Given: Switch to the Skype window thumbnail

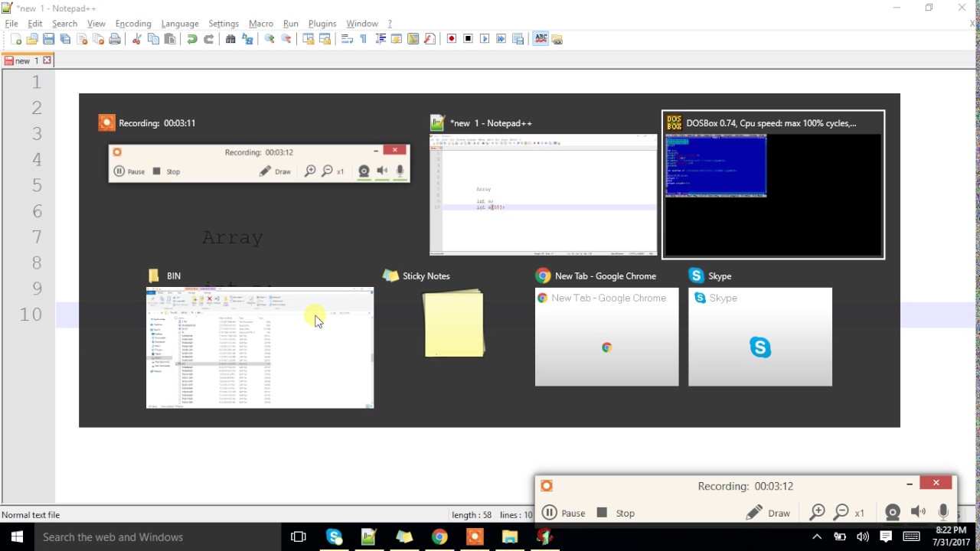Looking at the screenshot, I should click(x=759, y=337).
